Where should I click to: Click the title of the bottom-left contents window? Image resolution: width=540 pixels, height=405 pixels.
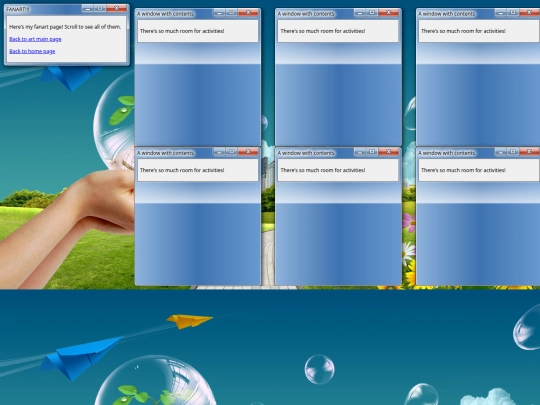pyautogui.click(x=165, y=153)
